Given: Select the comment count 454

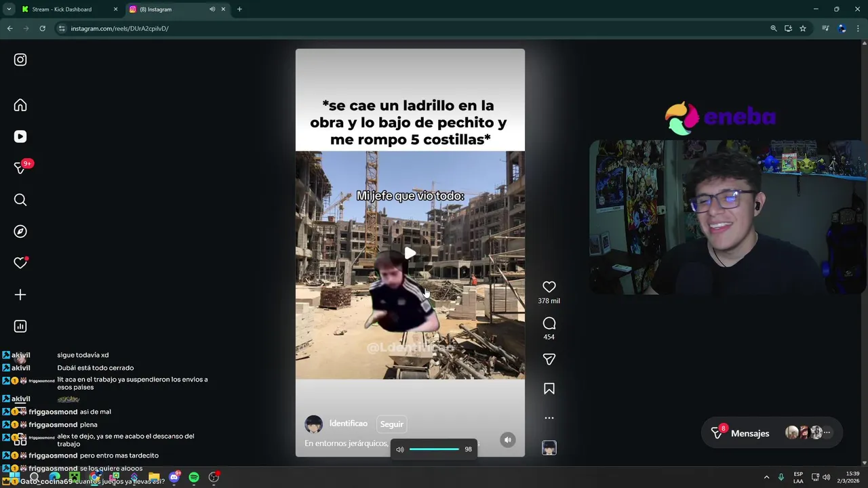Looking at the screenshot, I should tap(549, 337).
